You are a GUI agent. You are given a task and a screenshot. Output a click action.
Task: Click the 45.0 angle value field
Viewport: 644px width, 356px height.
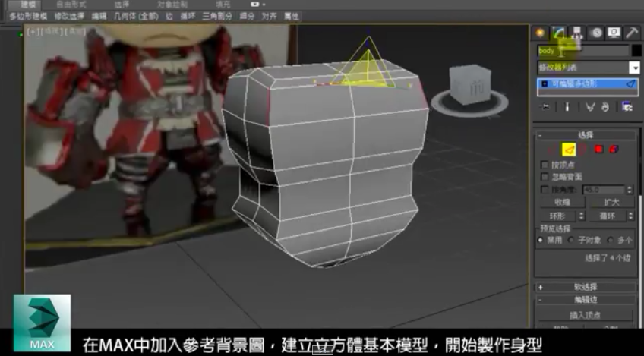tap(604, 190)
